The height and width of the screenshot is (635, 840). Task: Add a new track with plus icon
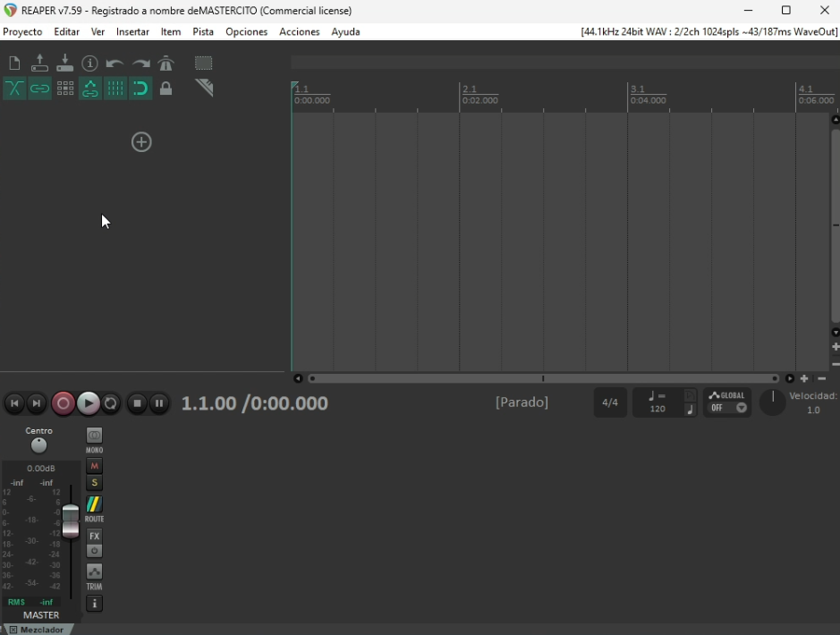coord(141,142)
